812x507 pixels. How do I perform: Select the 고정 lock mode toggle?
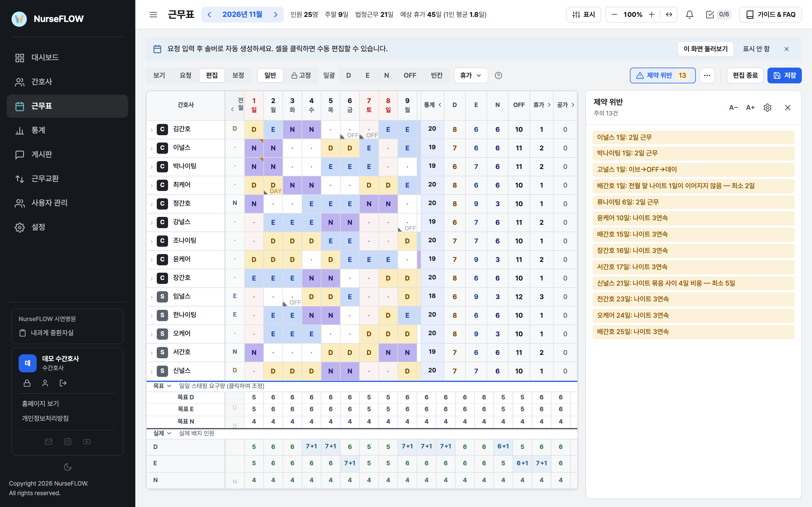(301, 75)
